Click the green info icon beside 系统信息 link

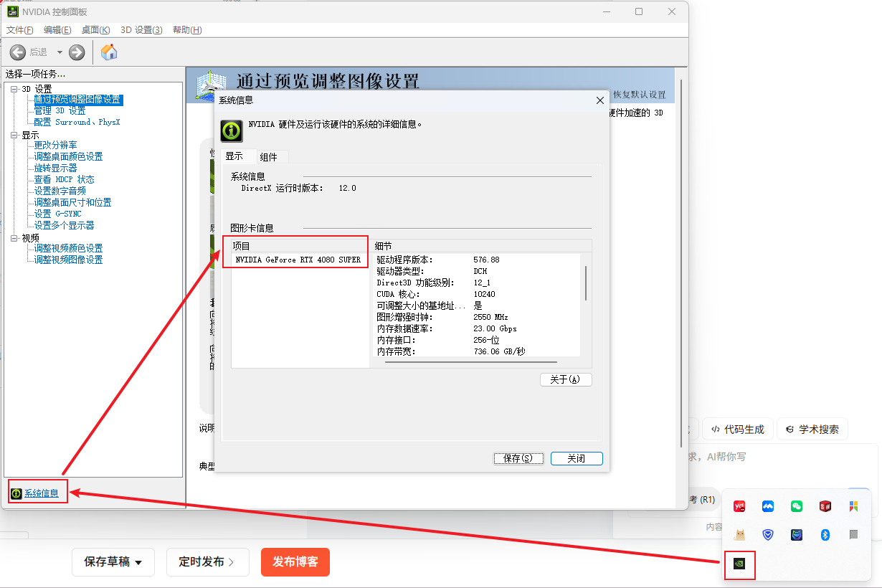pyautogui.click(x=16, y=493)
